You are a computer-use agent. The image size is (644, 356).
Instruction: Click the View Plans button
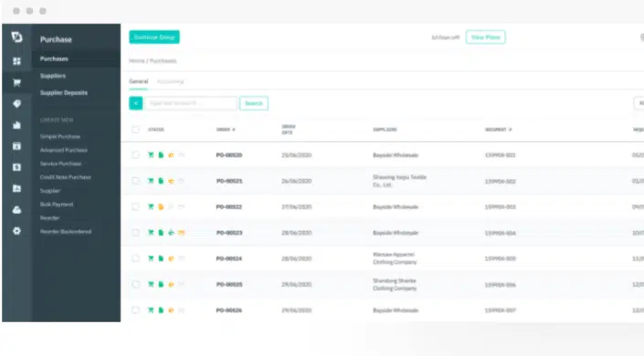coord(485,37)
